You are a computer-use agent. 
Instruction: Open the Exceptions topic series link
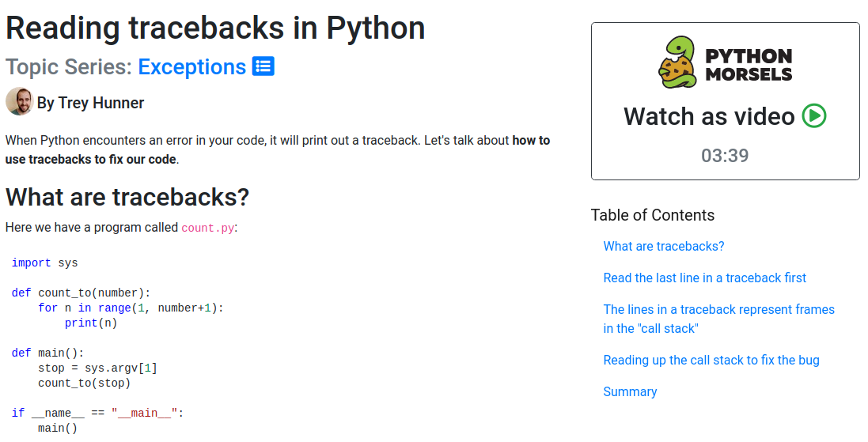(191, 67)
